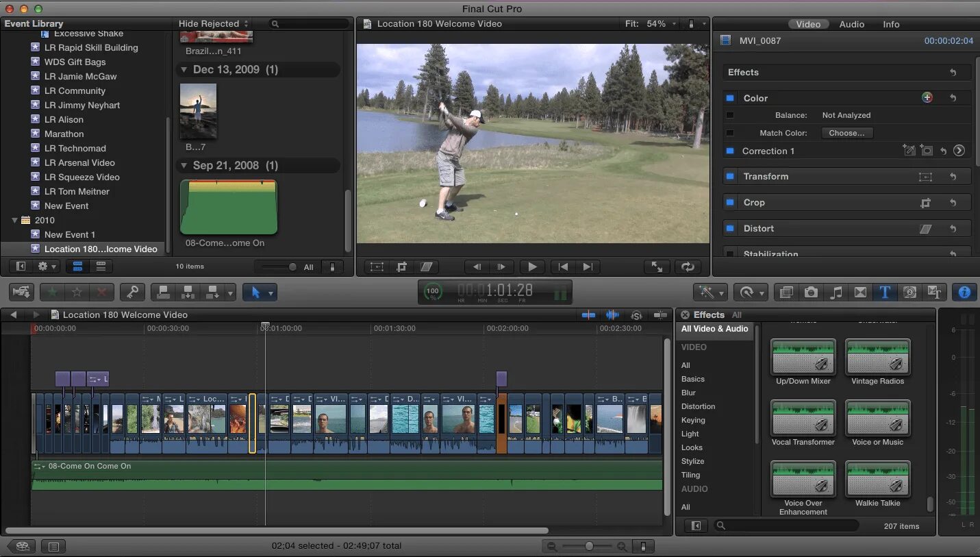
Task: Switch to the Audio inspector tab
Action: [852, 24]
